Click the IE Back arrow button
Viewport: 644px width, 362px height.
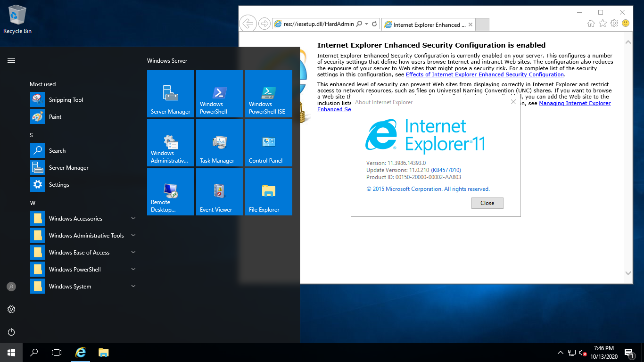[x=248, y=23]
